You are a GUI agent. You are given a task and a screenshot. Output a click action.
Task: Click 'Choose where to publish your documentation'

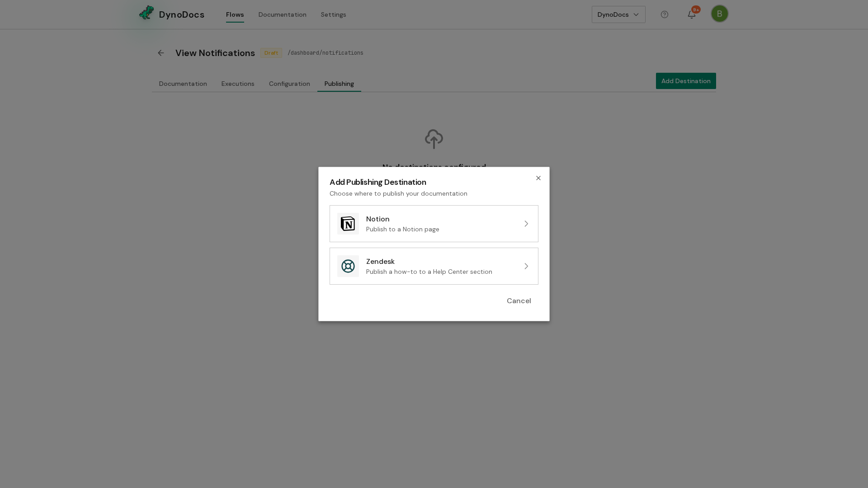(x=398, y=193)
